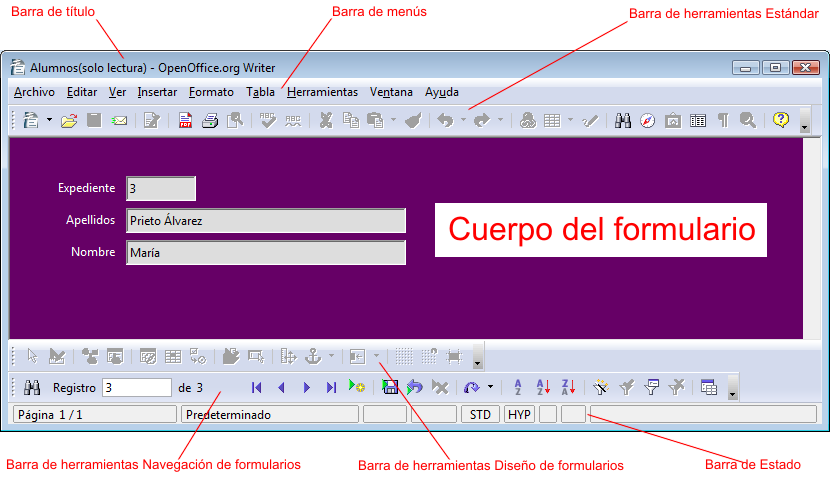The image size is (830, 483).
Task: Toggle Display Grid icon
Action: pyautogui.click(x=404, y=356)
